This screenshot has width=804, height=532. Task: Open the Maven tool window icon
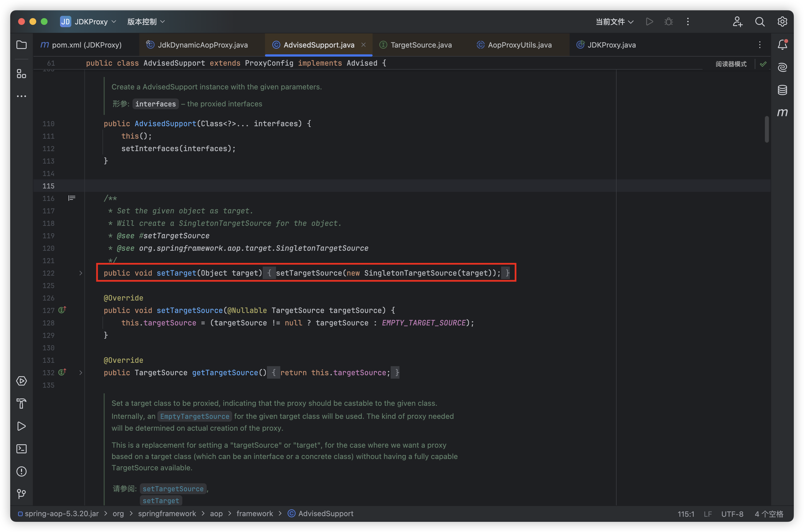(782, 112)
